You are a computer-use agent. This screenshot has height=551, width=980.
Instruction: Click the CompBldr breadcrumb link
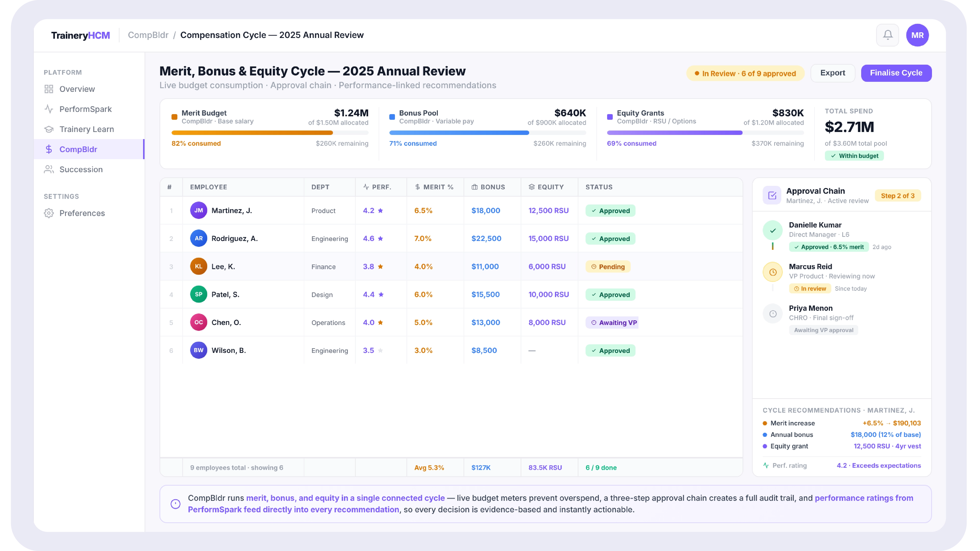[148, 35]
